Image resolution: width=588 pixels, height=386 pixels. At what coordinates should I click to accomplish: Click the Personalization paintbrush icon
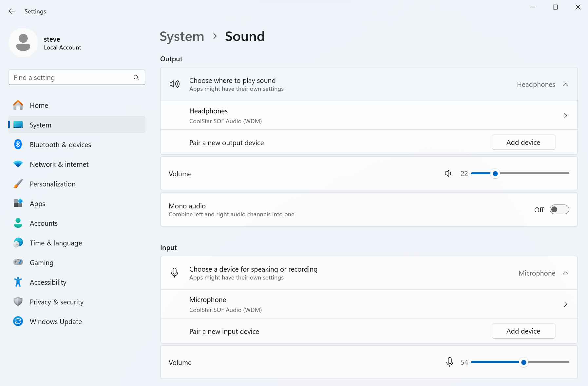point(18,184)
